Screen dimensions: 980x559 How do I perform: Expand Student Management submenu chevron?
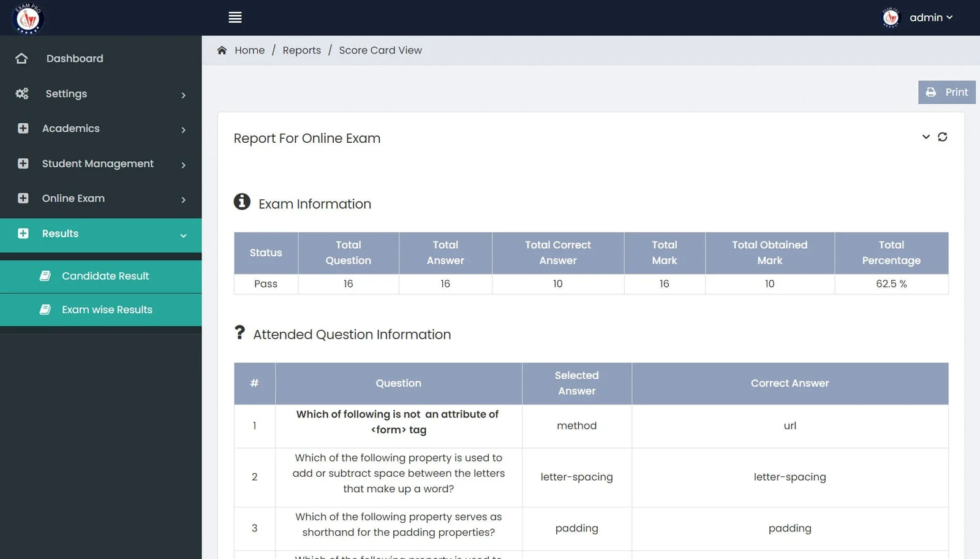pyautogui.click(x=183, y=165)
